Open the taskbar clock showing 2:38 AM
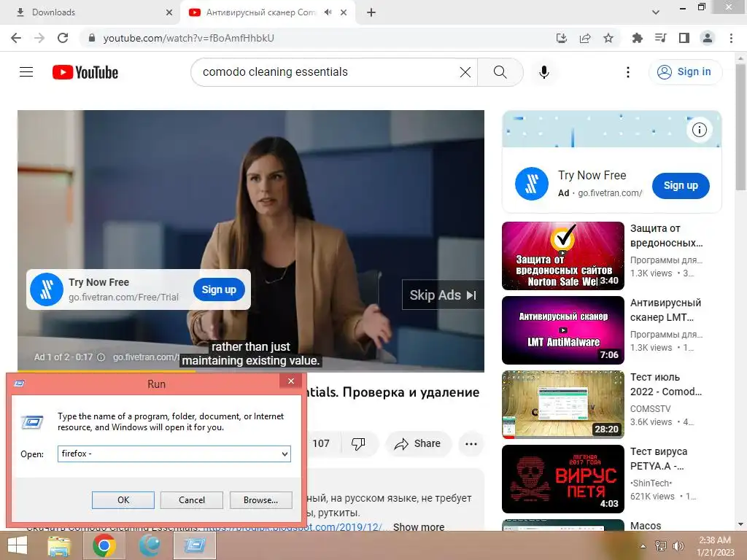 (x=715, y=546)
